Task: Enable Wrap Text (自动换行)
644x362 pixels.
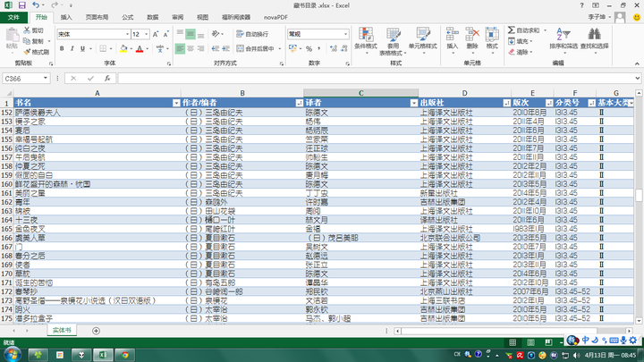Action: coord(253,34)
